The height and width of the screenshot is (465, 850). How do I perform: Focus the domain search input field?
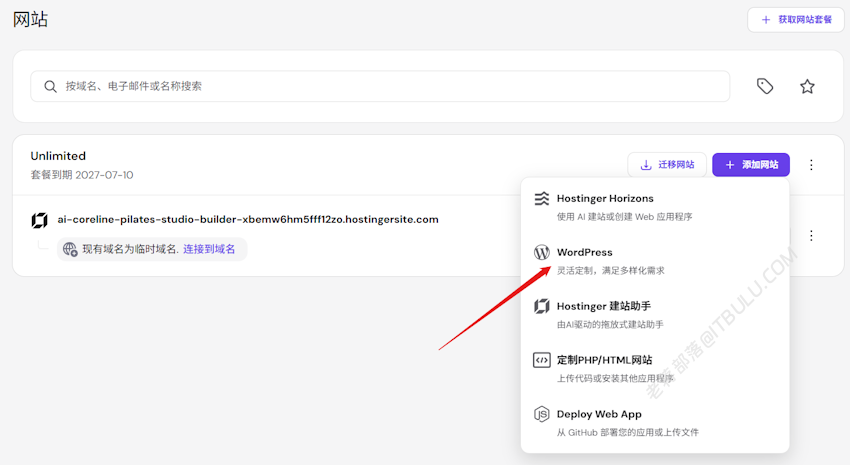tap(380, 86)
